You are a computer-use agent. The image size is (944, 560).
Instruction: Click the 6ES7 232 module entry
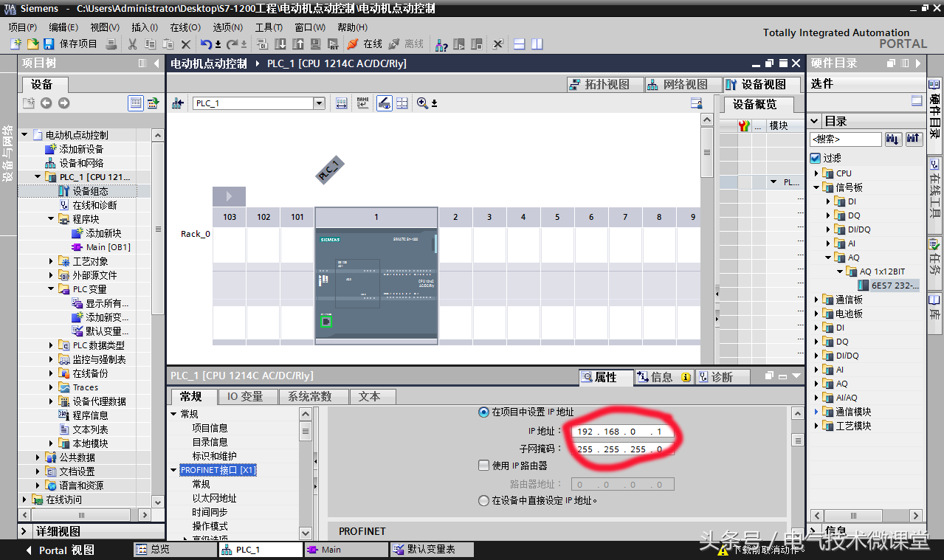889,286
